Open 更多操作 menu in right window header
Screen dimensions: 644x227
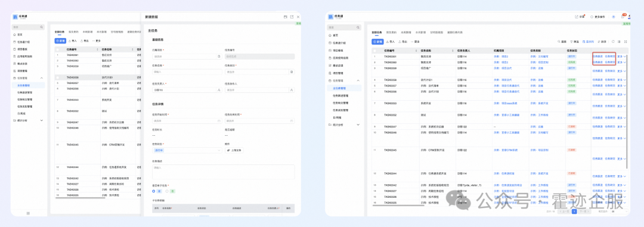coord(597,17)
